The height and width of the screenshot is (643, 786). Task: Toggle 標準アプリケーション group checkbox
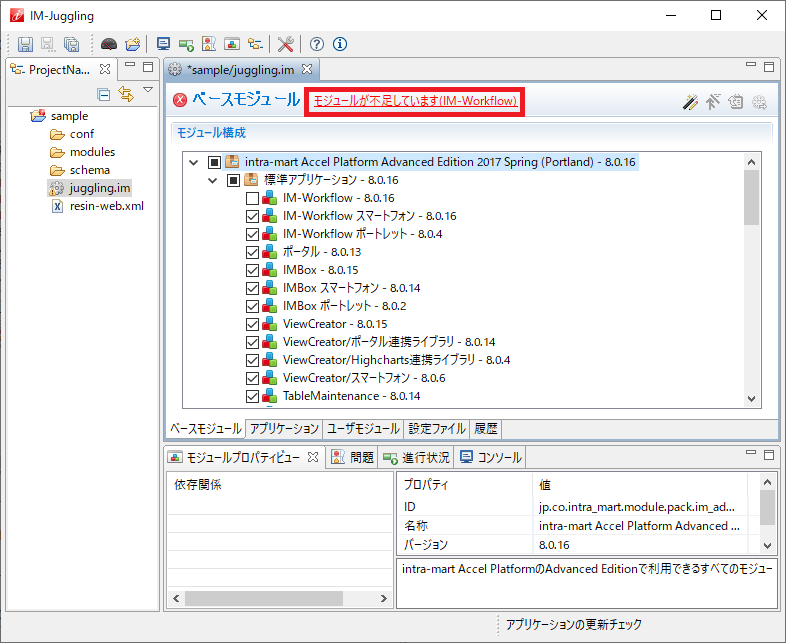(x=233, y=180)
